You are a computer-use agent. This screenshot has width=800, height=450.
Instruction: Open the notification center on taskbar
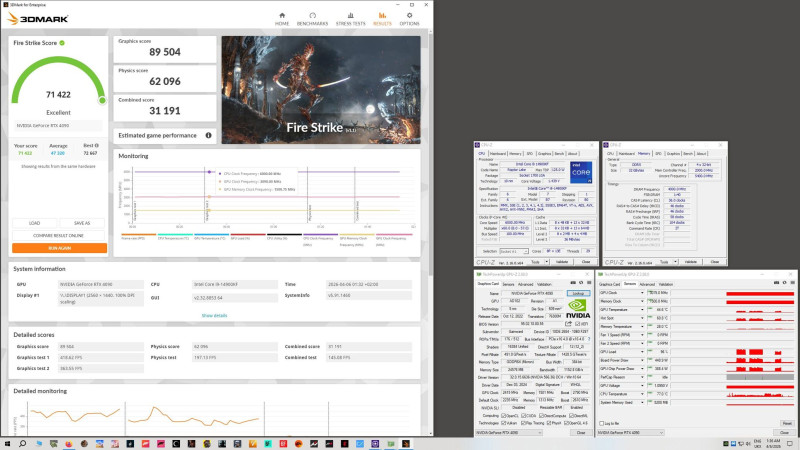(790, 444)
